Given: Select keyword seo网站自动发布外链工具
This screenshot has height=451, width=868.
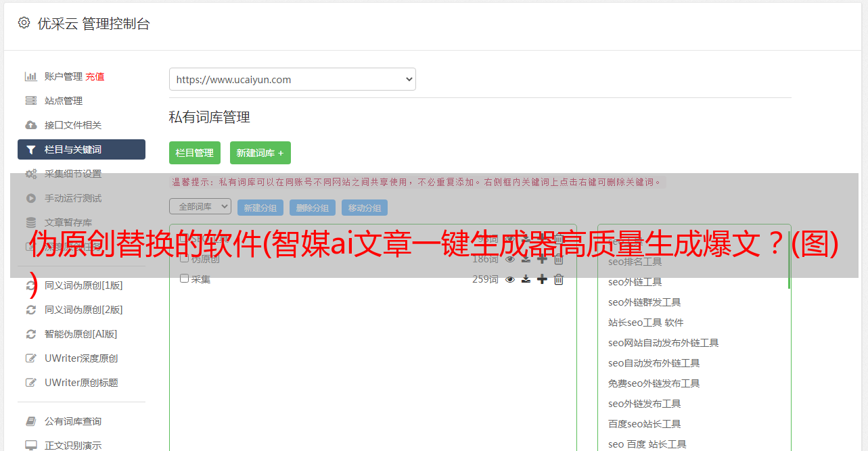Looking at the screenshot, I should [x=664, y=343].
